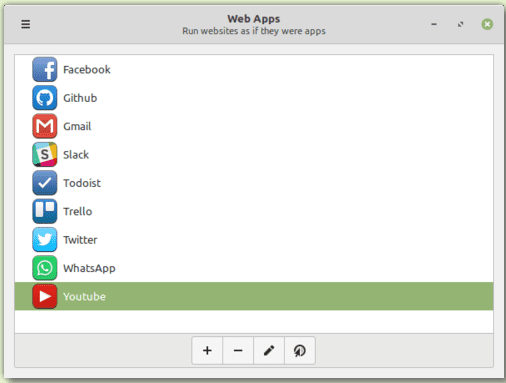Viewport: 506px width, 383px height.
Task: Click the Gmail app icon
Action: [45, 126]
